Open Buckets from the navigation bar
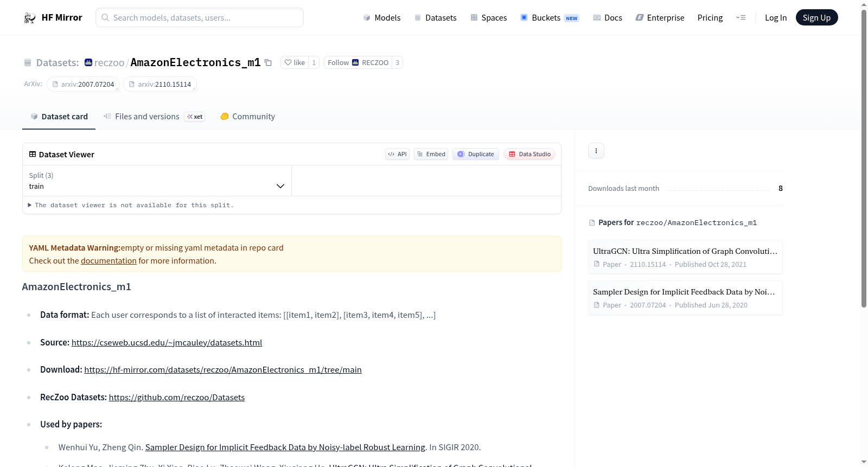 550,18
